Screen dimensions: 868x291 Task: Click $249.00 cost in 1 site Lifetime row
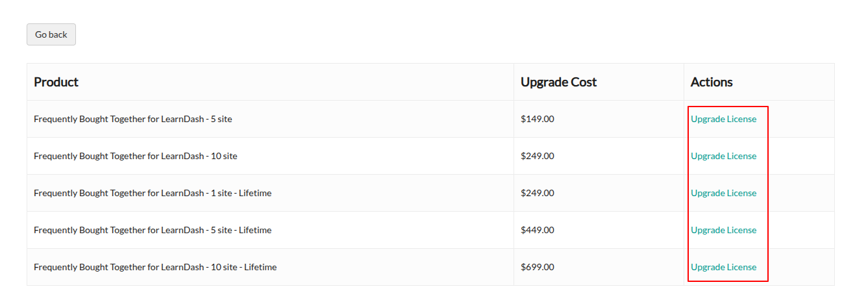pos(538,193)
